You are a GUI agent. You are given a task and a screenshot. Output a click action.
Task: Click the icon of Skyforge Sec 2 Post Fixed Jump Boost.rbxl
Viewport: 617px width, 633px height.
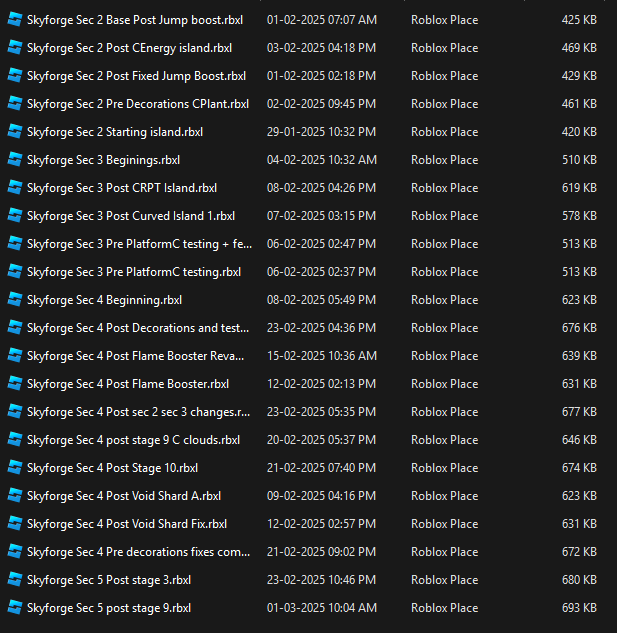click(x=15, y=76)
